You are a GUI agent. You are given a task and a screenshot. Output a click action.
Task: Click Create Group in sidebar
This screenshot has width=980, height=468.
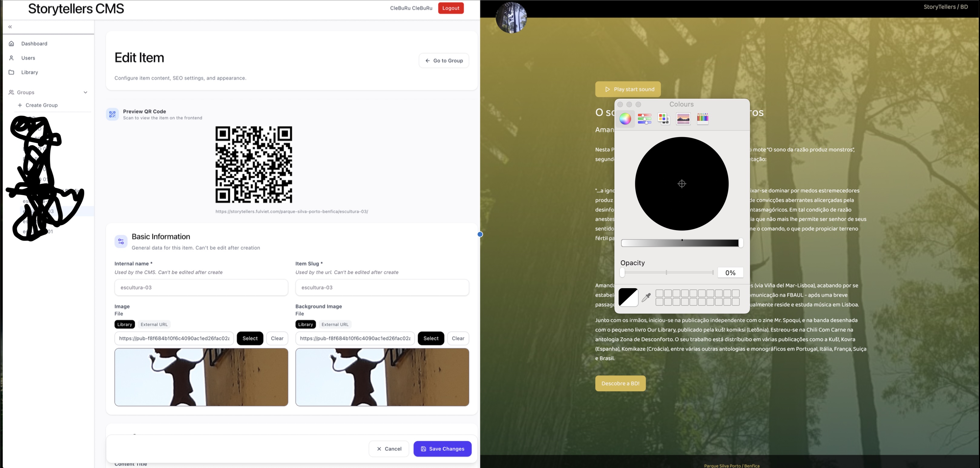38,105
